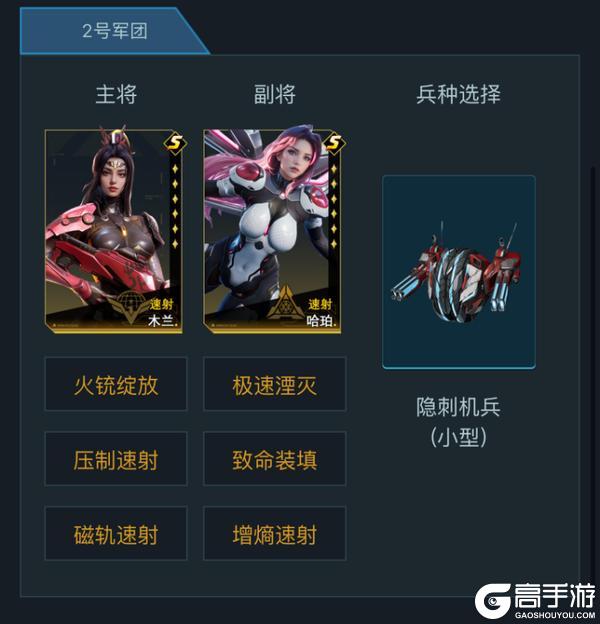Click the 火铳绽放 skill button

point(116,384)
